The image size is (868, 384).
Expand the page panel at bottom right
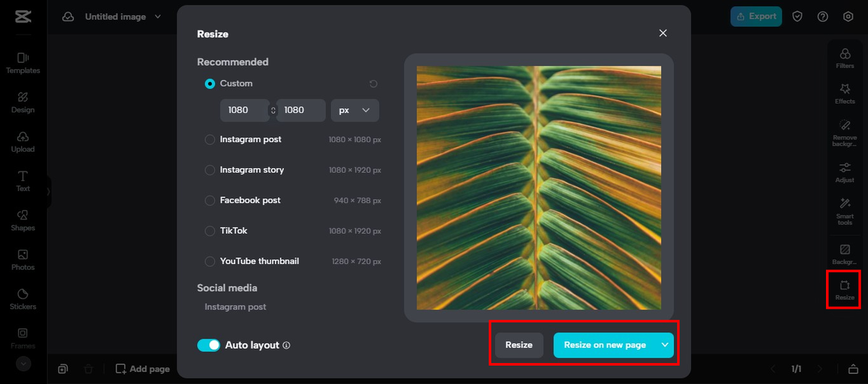pyautogui.click(x=853, y=369)
